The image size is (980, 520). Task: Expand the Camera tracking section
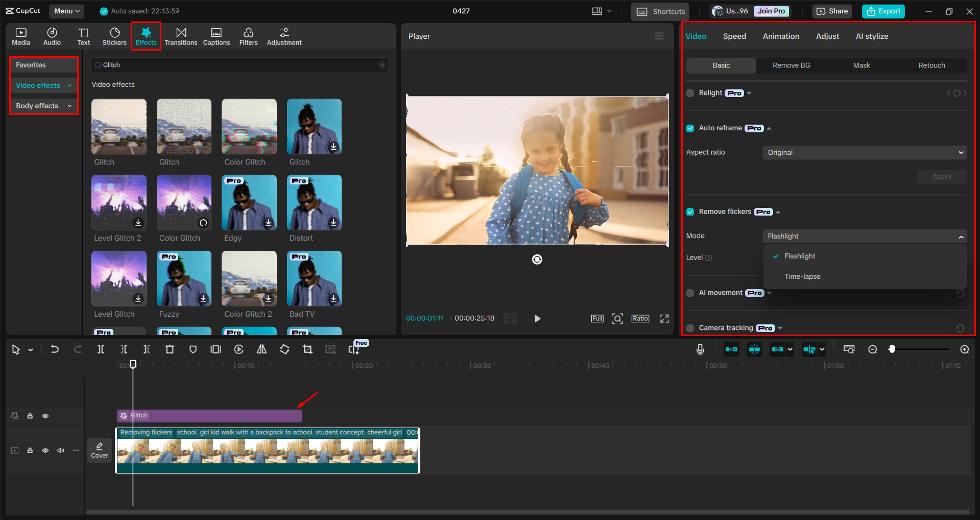tap(780, 328)
